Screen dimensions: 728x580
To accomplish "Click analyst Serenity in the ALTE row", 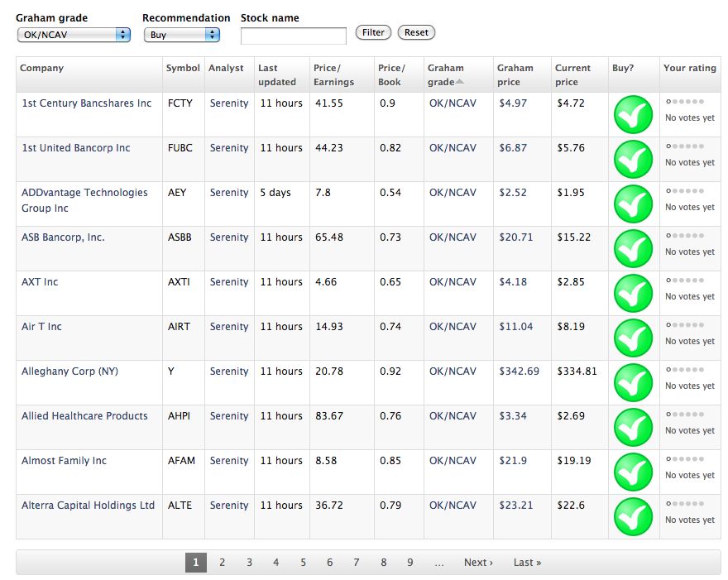I will point(229,506).
